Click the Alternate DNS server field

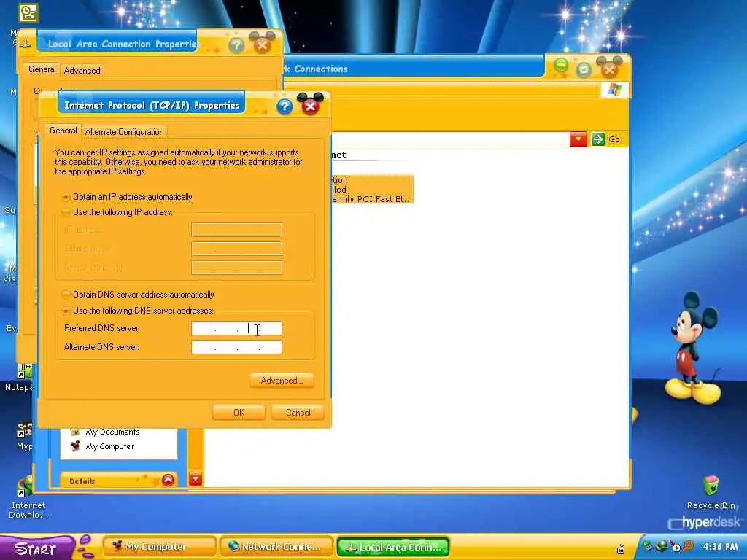236,347
